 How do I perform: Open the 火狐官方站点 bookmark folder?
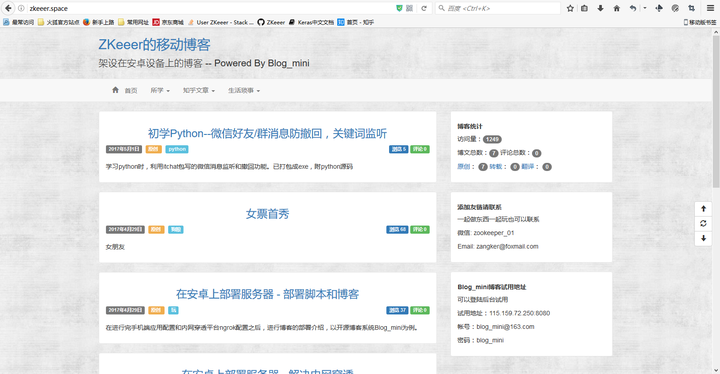(x=58, y=22)
